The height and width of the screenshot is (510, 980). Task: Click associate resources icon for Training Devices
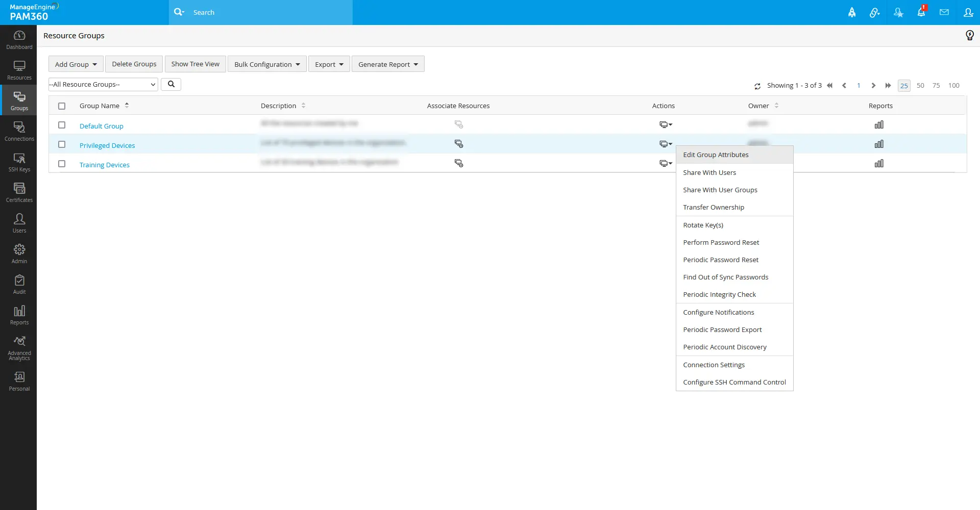point(458,164)
